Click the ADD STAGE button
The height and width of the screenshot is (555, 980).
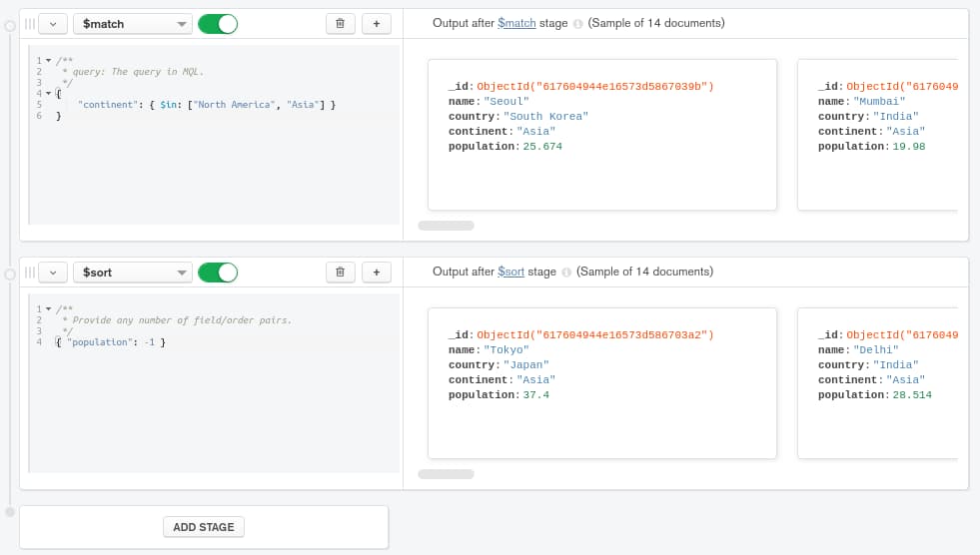coord(204,527)
